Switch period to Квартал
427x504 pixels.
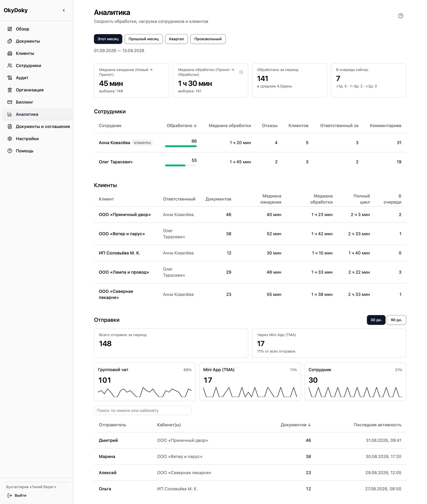tap(176, 39)
